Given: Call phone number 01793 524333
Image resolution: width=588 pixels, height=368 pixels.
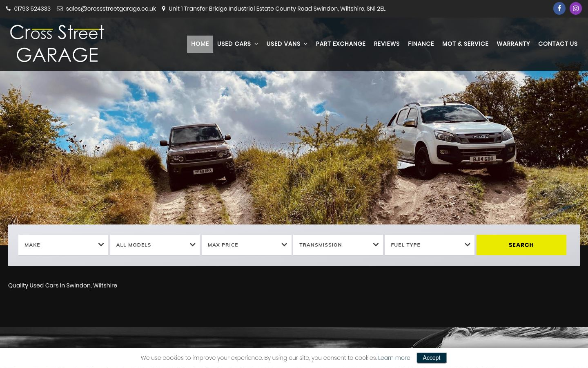Looking at the screenshot, I should (x=32, y=9).
